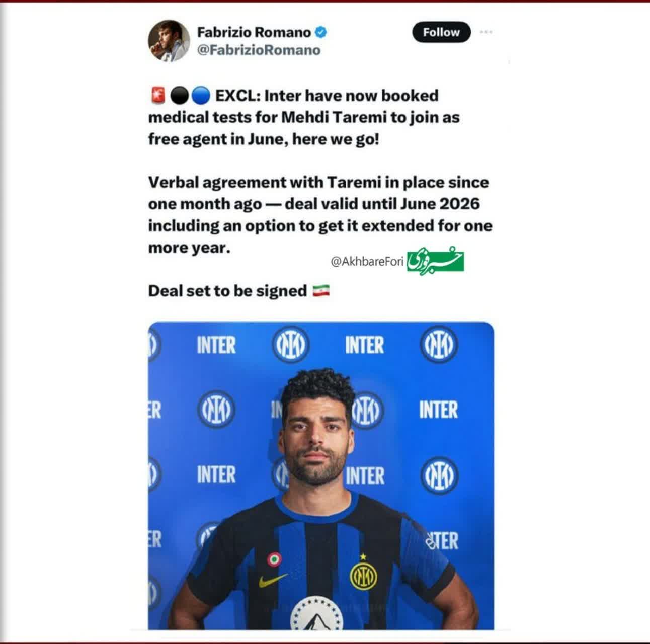Screen dimensions: 650x644
Task: Click Fabrizio Romano's profile avatar
Action: click(x=169, y=41)
